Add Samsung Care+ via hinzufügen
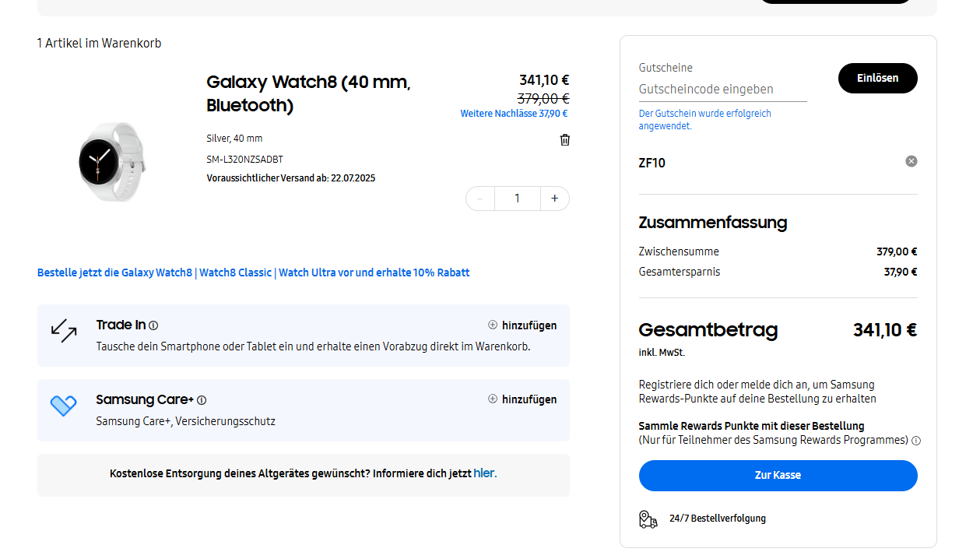 pos(522,399)
